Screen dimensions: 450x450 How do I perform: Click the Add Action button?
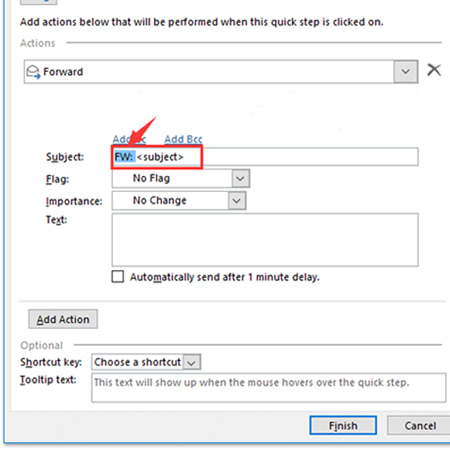[x=63, y=319]
